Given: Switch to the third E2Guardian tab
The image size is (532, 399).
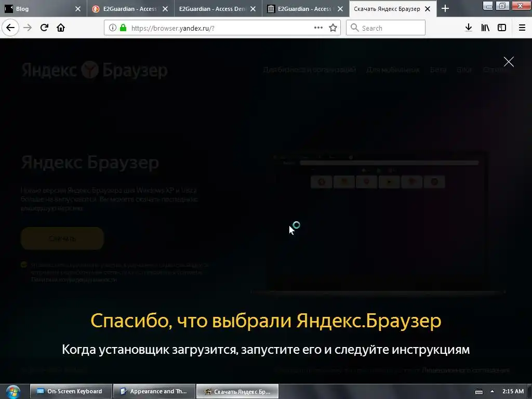Looking at the screenshot, I should pos(300,9).
